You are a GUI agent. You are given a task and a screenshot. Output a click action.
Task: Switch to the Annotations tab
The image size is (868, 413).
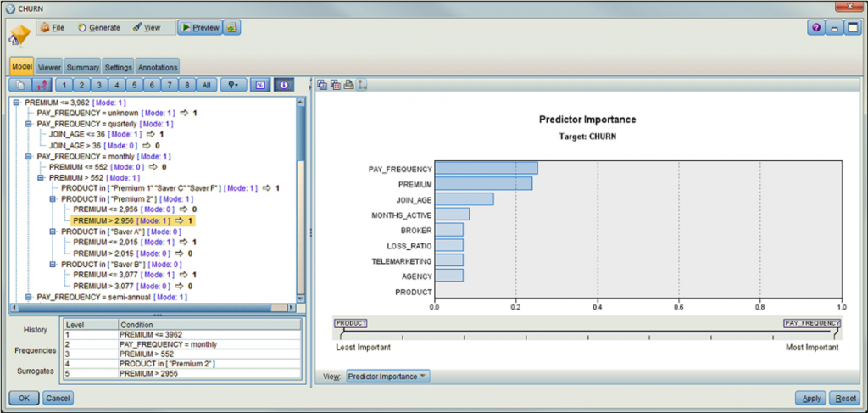[x=158, y=67]
